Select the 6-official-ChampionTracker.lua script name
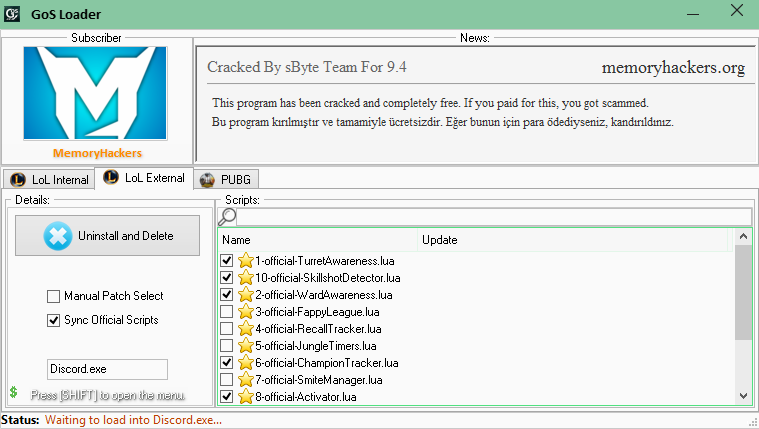The width and height of the screenshot is (759, 429). 327,363
